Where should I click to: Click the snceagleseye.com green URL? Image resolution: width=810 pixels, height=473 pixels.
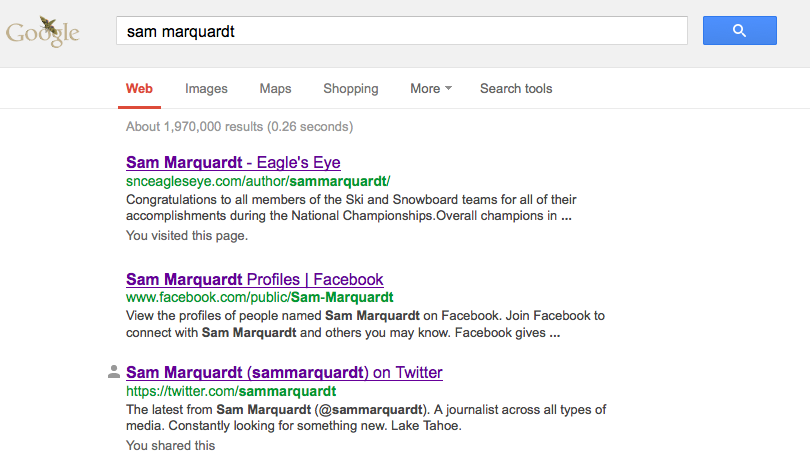tap(257, 181)
